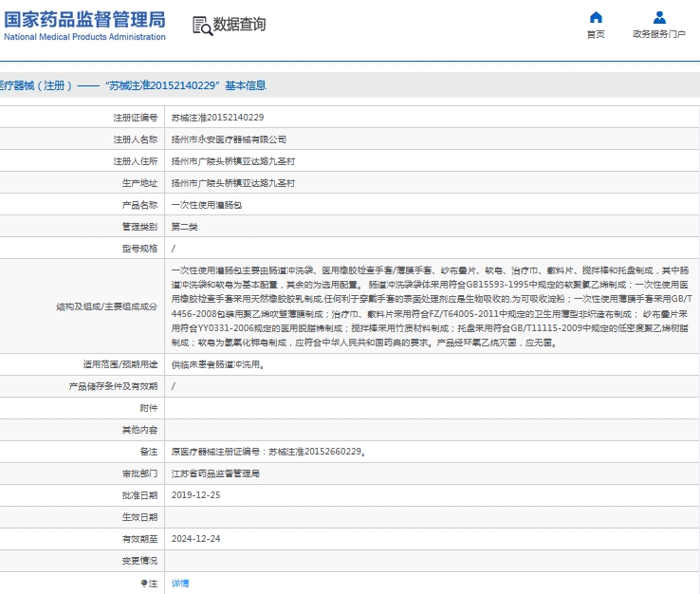Click the 国家药品监督管理局 logo title
Viewport: 700px width, 594px height.
84,20
